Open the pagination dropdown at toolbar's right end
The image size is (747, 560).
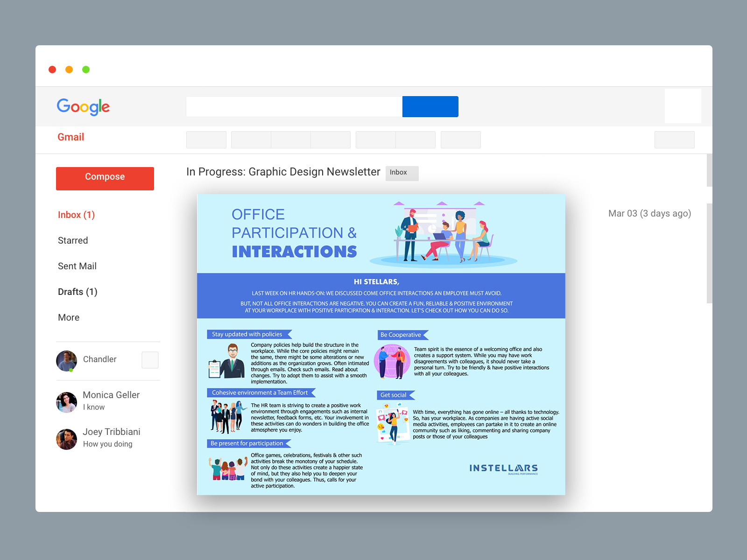[674, 140]
